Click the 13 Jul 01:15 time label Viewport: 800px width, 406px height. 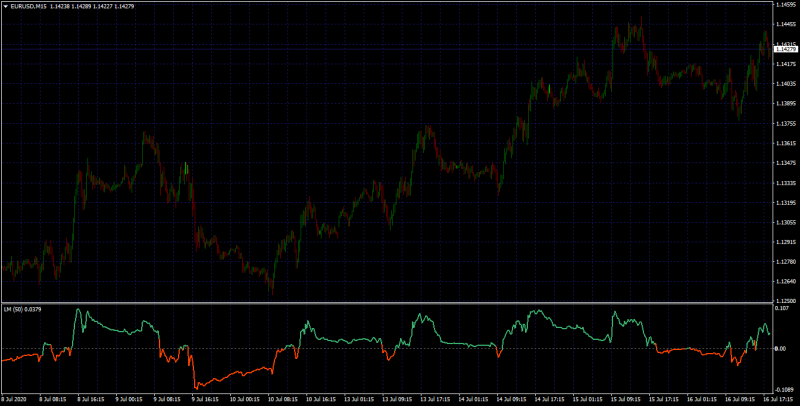click(x=357, y=400)
